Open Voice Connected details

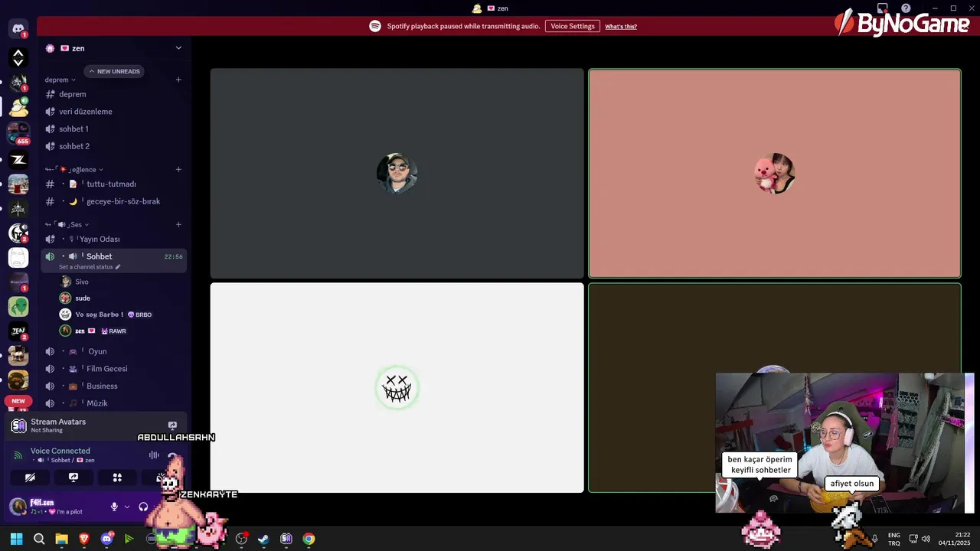coord(60,451)
